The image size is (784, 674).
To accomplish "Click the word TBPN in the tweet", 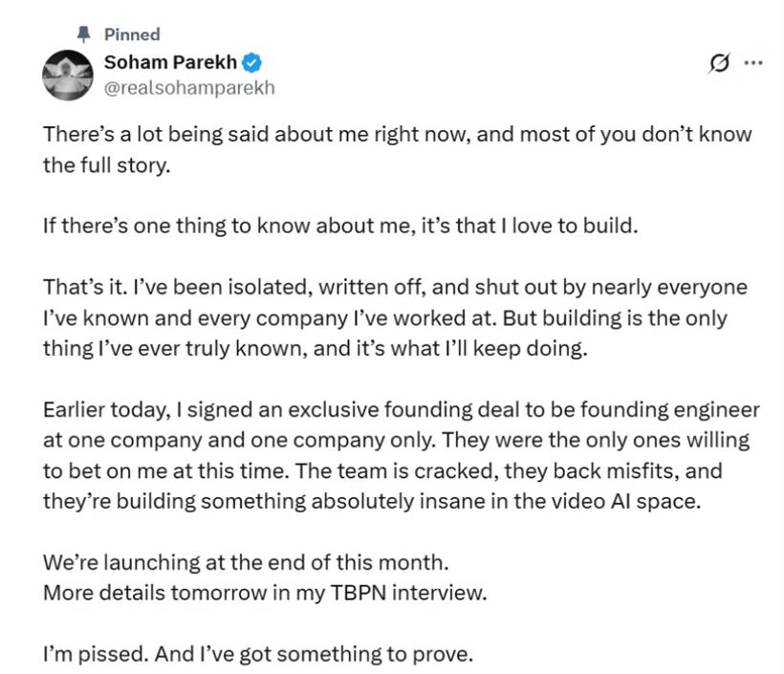I will click(x=359, y=593).
